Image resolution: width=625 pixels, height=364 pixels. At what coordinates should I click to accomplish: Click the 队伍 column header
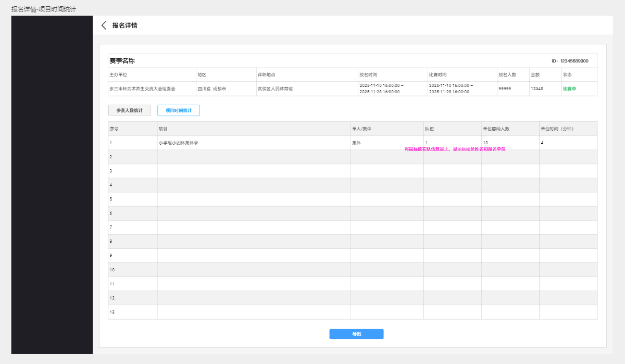(430, 129)
